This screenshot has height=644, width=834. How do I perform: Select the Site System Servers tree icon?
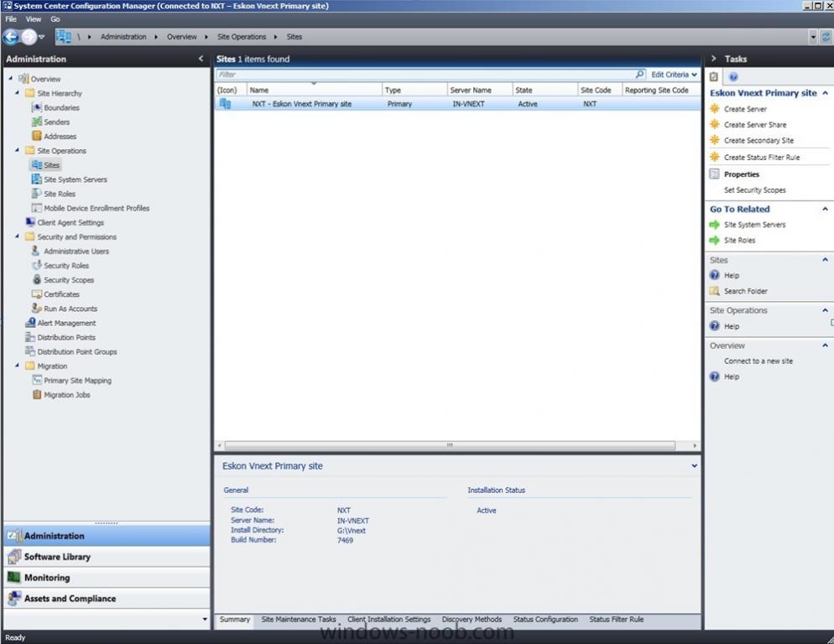coord(37,179)
